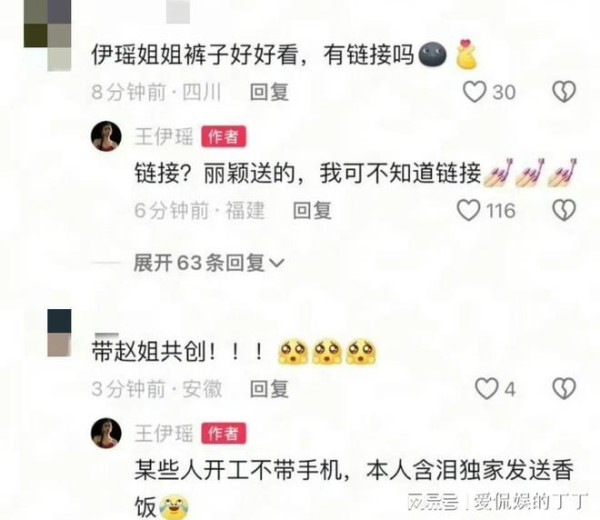This screenshot has width=600, height=520.
Task: Open the 王伊瑶 username in the first reply
Action: pos(164,137)
